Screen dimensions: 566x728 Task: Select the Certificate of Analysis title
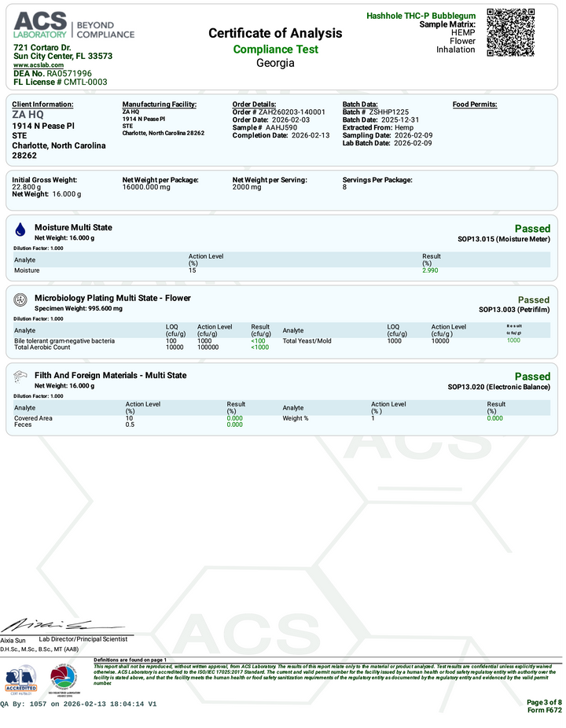[275, 33]
